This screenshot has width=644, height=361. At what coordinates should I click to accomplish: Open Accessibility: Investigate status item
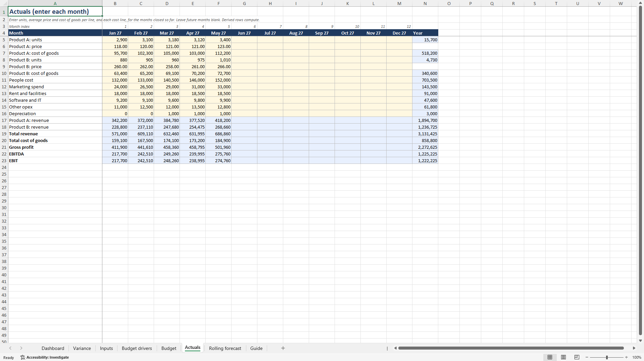[45, 357]
